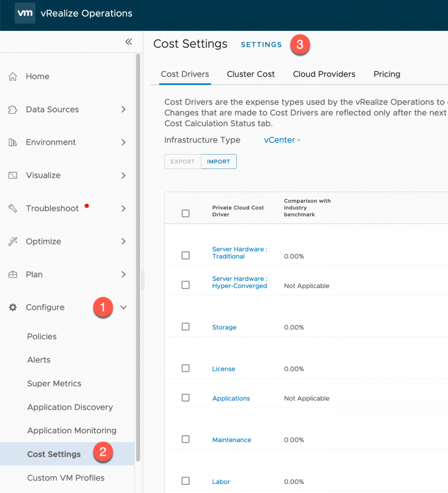Click the Optimize magic-wand icon

click(x=13, y=241)
